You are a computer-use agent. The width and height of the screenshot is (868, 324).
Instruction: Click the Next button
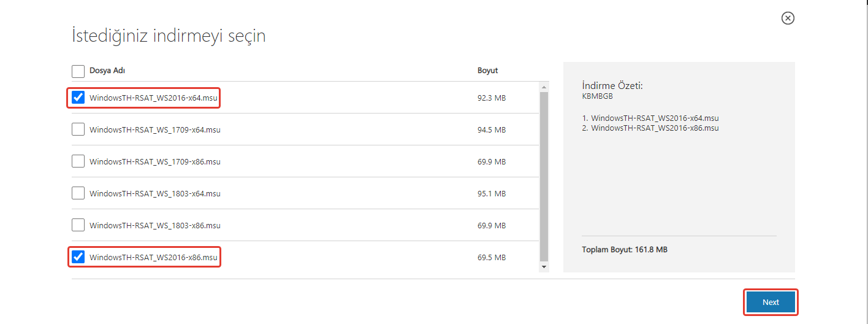771,303
